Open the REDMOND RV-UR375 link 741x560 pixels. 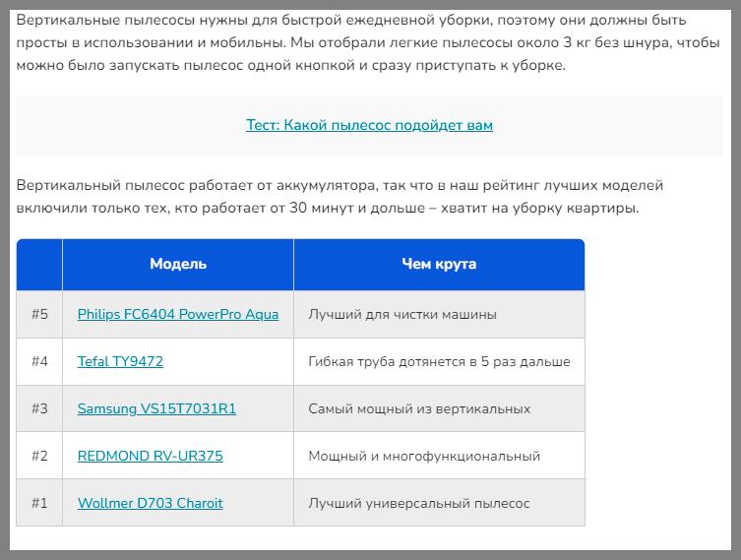[x=151, y=456]
